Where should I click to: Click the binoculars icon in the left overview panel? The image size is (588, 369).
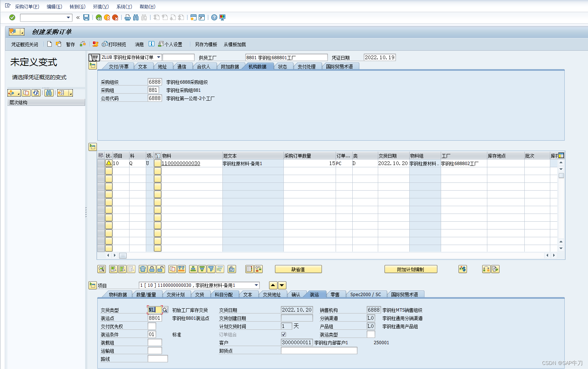(49, 93)
